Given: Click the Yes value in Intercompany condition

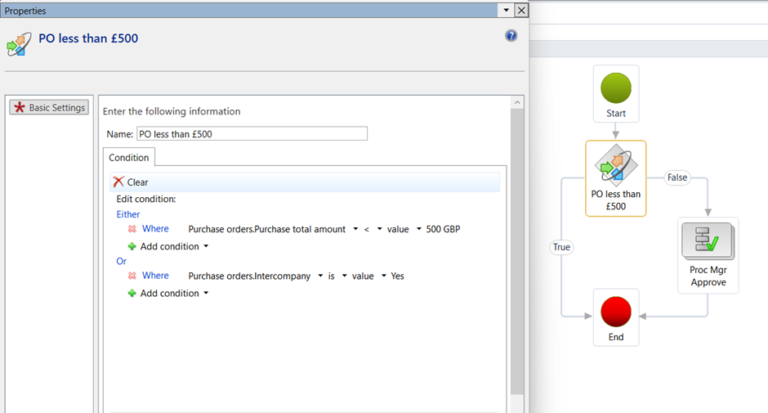Looking at the screenshot, I should (397, 276).
